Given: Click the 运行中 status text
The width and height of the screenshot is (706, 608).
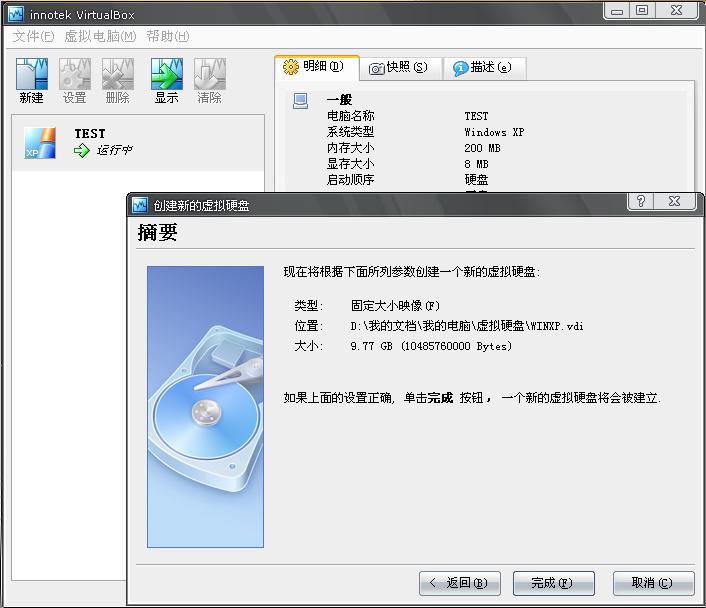Looking at the screenshot, I should (x=114, y=150).
